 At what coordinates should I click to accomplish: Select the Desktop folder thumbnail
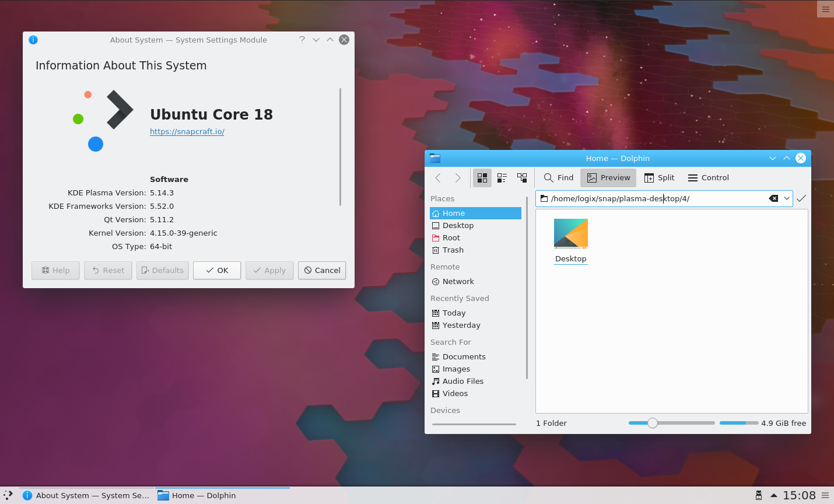(571, 233)
